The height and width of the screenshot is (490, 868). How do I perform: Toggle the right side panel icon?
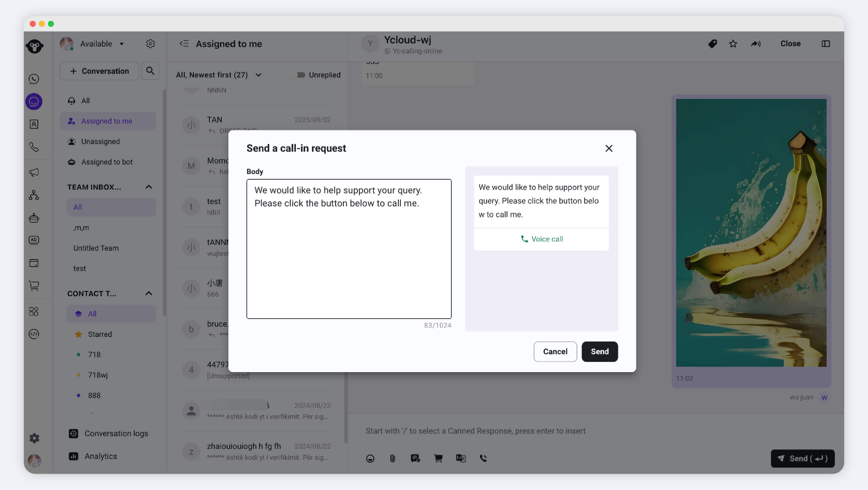(x=825, y=44)
